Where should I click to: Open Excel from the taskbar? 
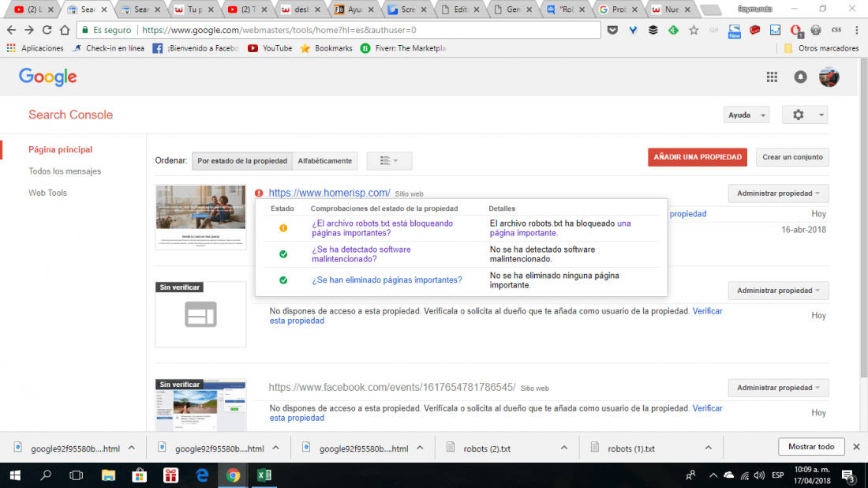point(264,475)
